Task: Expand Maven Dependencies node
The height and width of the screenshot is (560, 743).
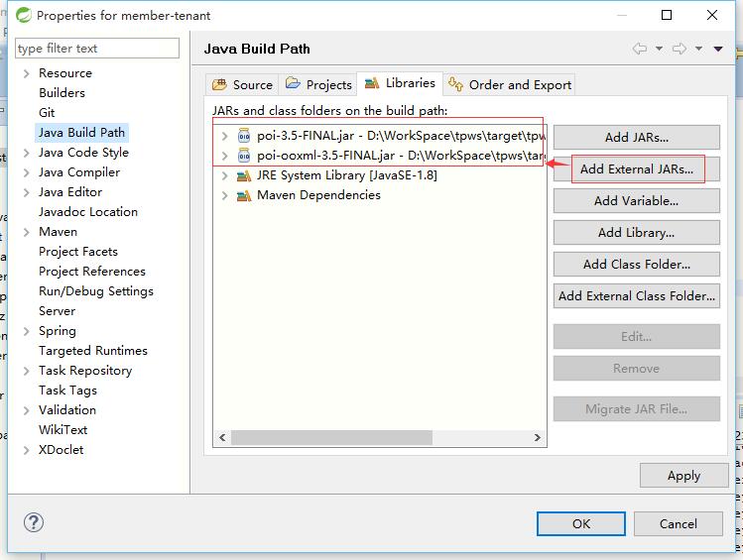Action: coord(224,195)
